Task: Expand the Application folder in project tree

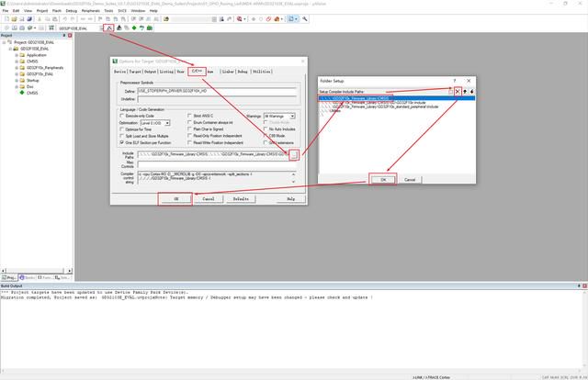Action: tap(17, 55)
